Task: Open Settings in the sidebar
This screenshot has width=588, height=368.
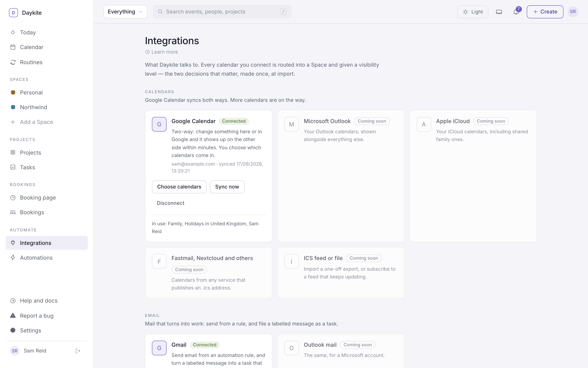Action: (47, 331)
